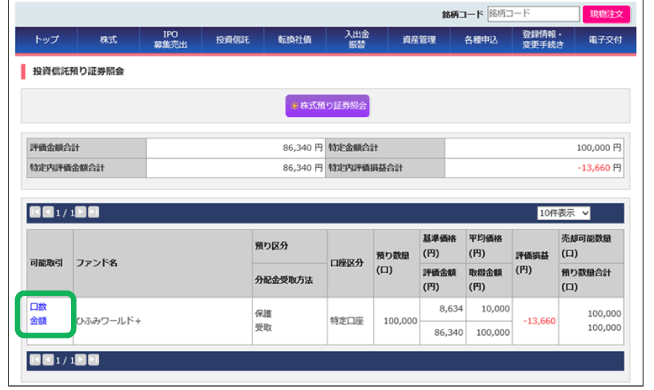Click the pink 現物注文 button

(x=606, y=14)
